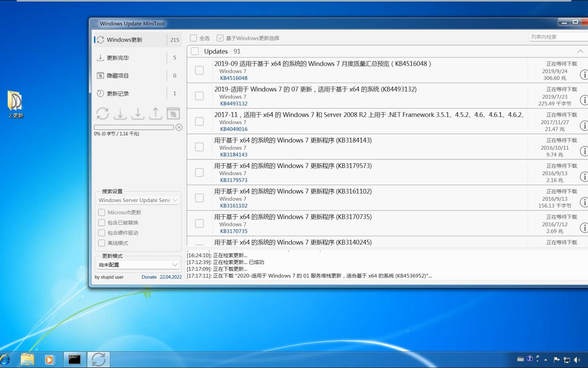Click log line about KB4536952 download

coord(309,276)
